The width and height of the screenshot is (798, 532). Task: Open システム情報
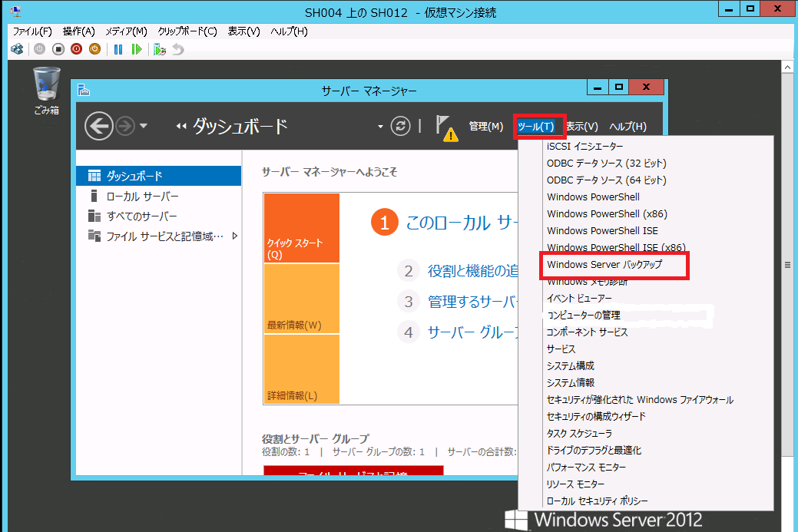tap(570, 382)
